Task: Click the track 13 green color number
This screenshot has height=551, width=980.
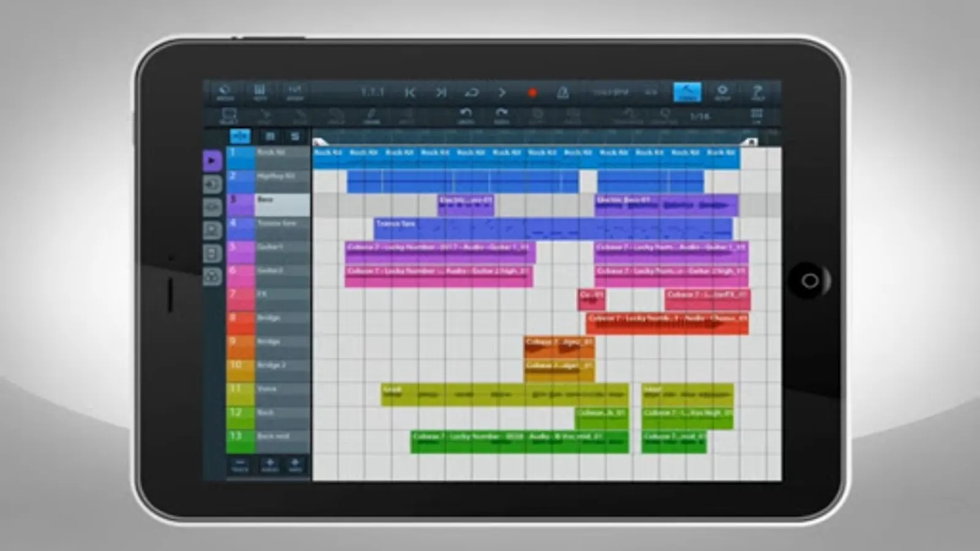Action: coord(241,442)
